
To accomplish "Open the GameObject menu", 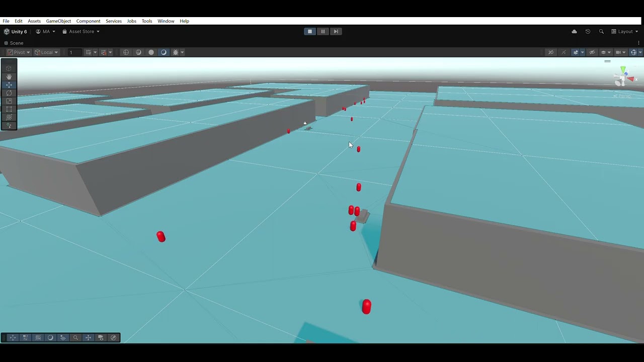I will (58, 21).
